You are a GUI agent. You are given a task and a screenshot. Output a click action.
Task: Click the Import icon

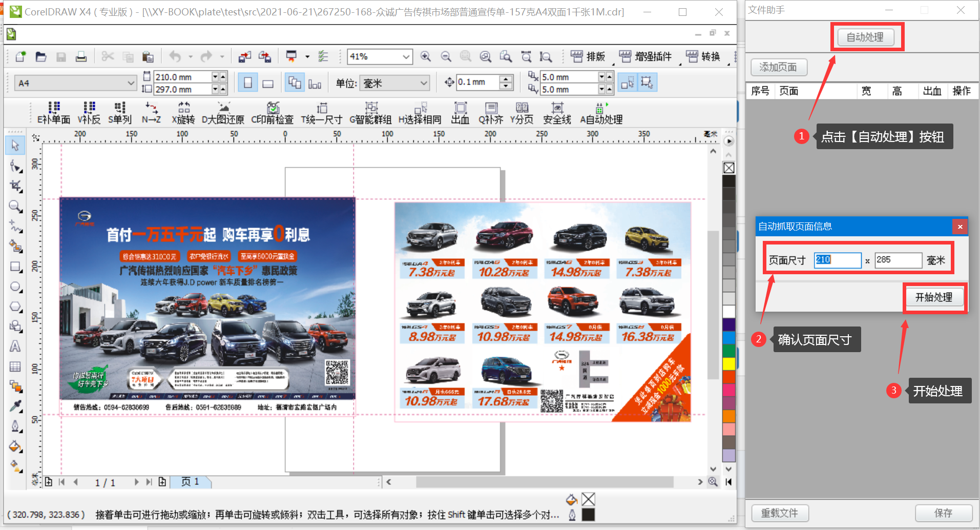click(x=245, y=56)
